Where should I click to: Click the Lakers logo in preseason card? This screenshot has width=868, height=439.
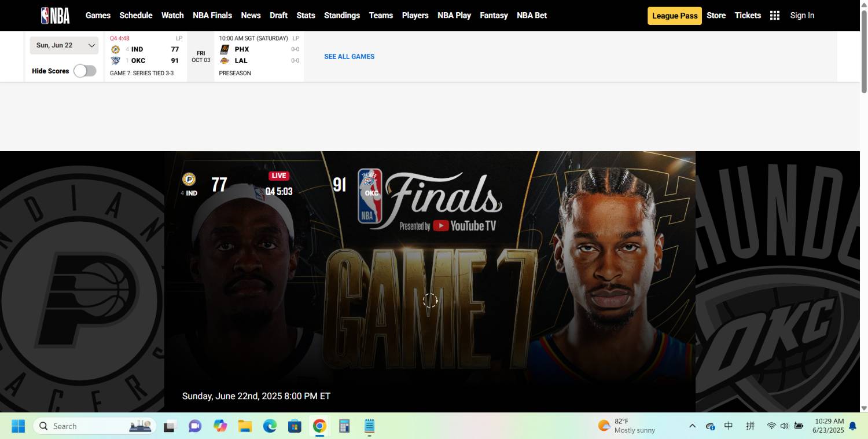coord(225,60)
